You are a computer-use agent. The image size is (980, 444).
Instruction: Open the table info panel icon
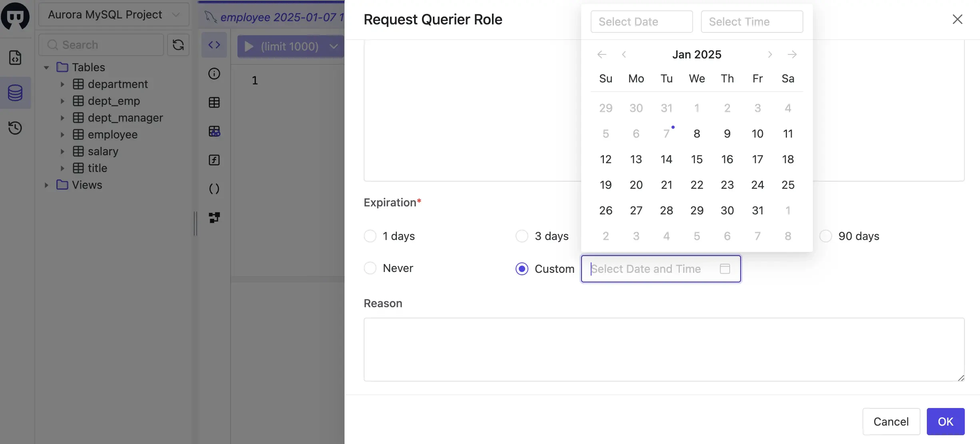(x=214, y=74)
